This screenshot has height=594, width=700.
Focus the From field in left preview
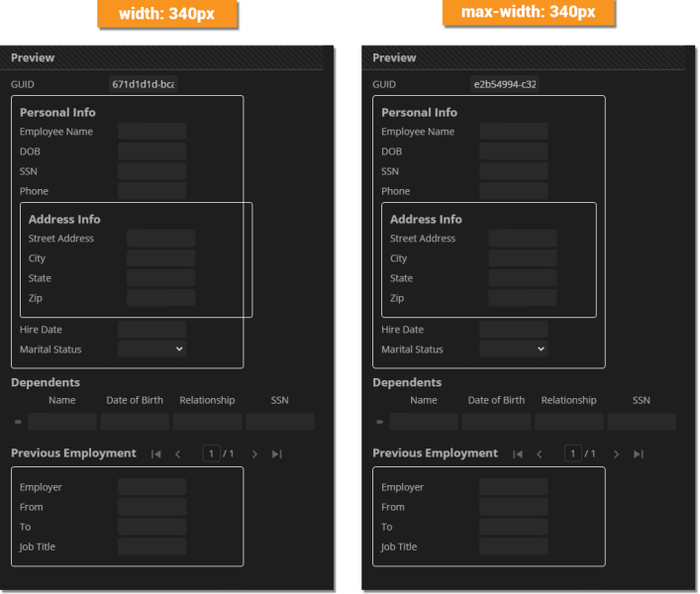click(152, 507)
